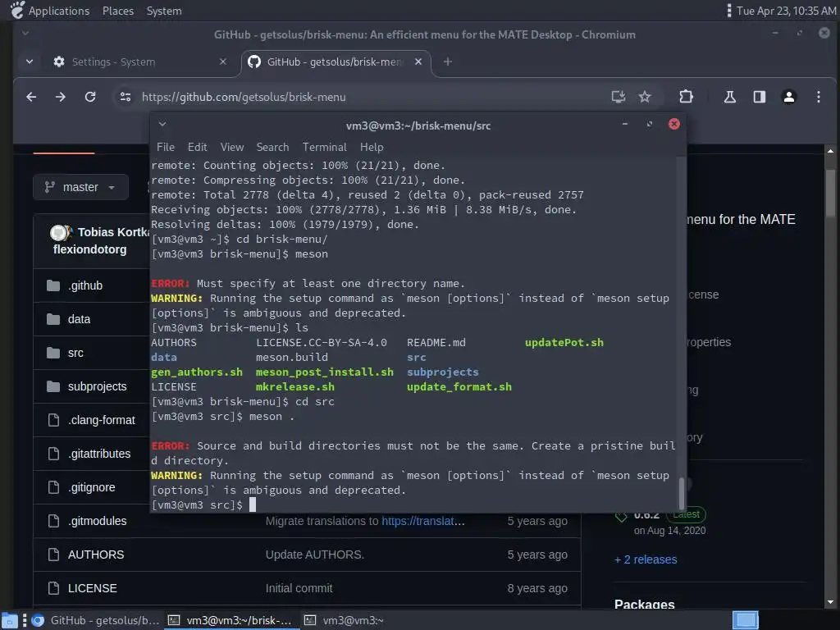Click the terminal window scrollbar thumb

point(682,493)
